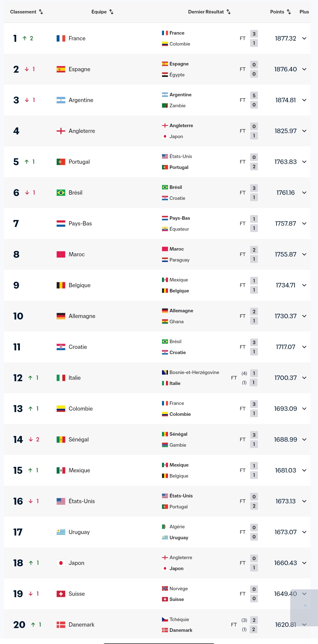Select the Maroc flag icon
The width and height of the screenshot is (318, 644).
61,254
